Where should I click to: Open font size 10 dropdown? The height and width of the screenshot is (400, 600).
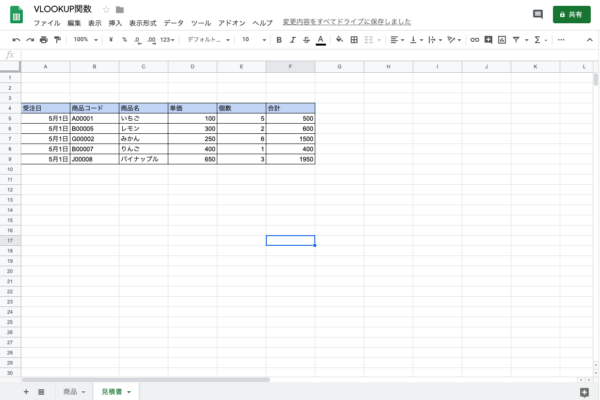[x=254, y=39]
